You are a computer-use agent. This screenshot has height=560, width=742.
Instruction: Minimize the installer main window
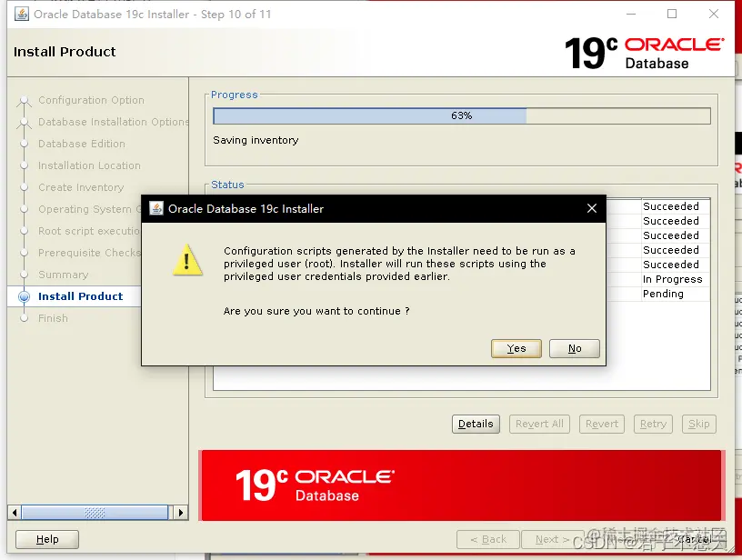tap(631, 15)
